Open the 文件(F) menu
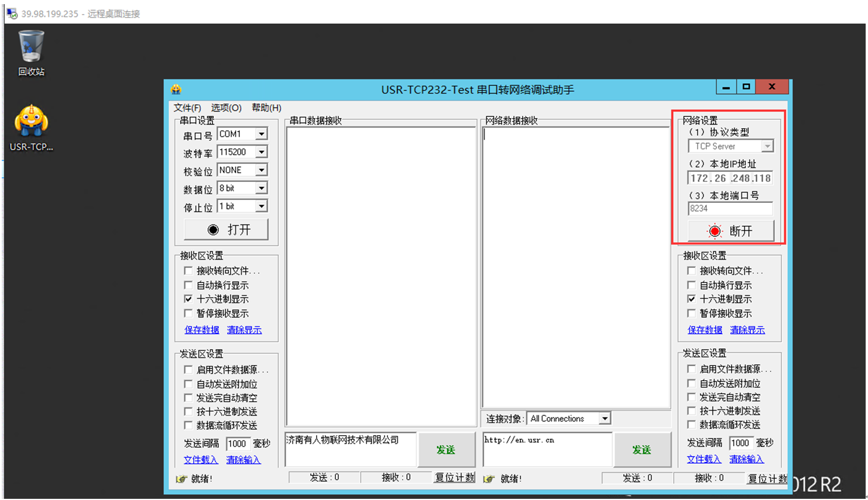The image size is (868, 500). [x=187, y=108]
